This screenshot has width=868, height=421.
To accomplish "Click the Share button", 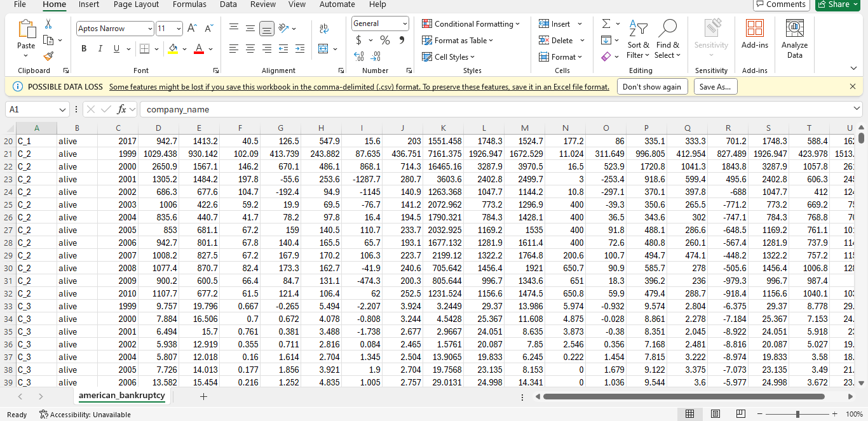I will (x=839, y=4).
